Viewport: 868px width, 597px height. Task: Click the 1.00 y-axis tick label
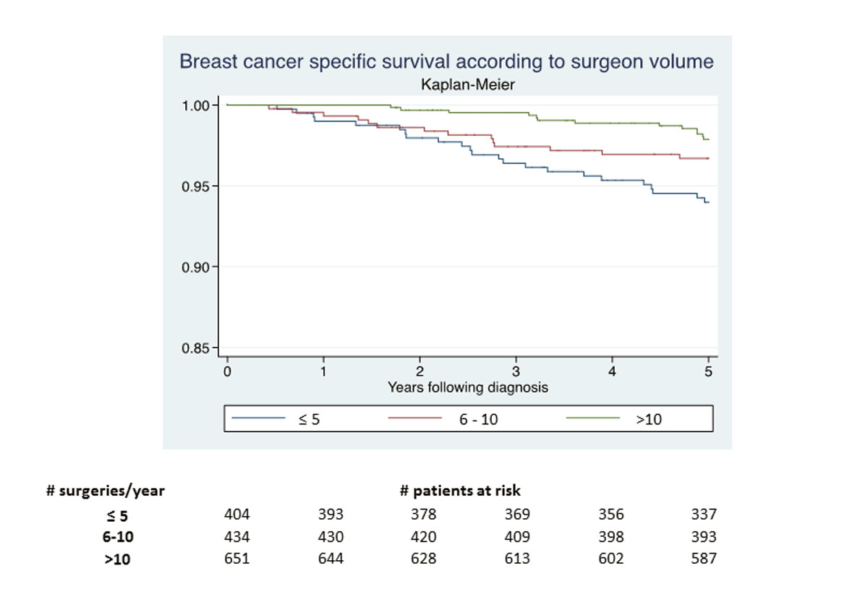tap(195, 106)
